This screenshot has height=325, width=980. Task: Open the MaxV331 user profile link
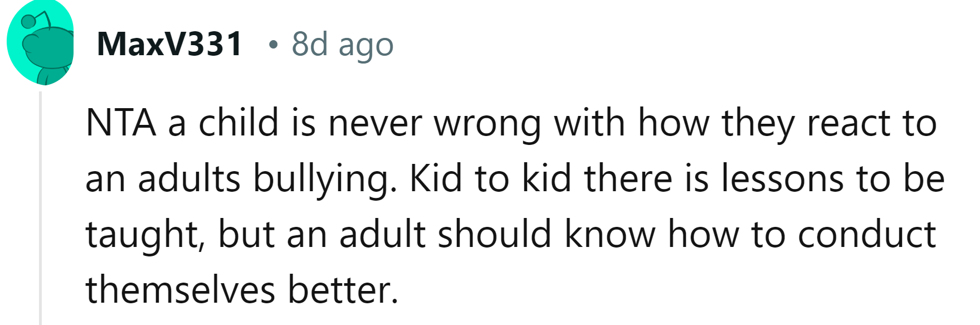[x=169, y=43]
